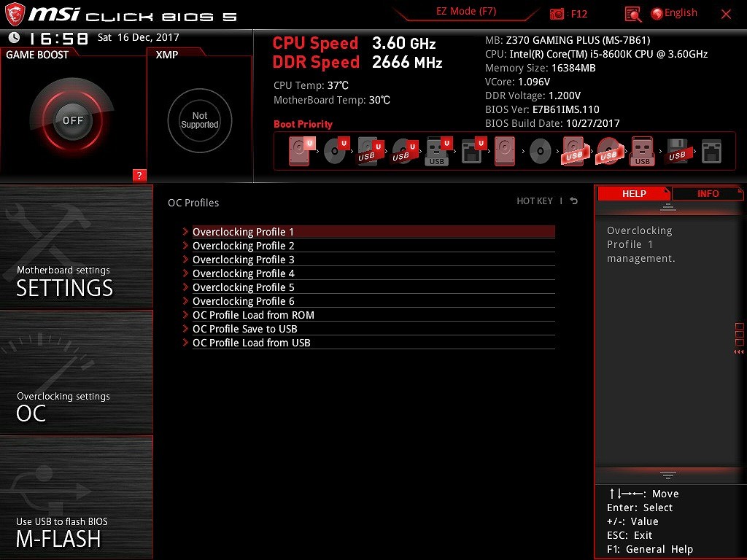
Task: Switch to the HELP tab
Action: [x=634, y=193]
